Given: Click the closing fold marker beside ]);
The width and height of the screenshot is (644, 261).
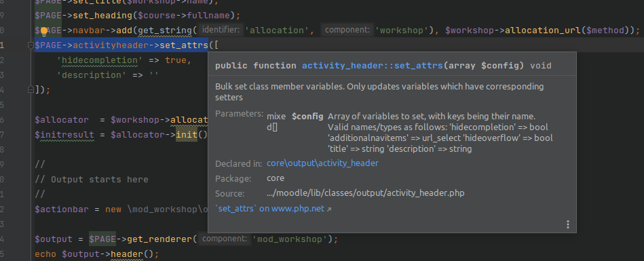Looking at the screenshot, I should (x=31, y=89).
